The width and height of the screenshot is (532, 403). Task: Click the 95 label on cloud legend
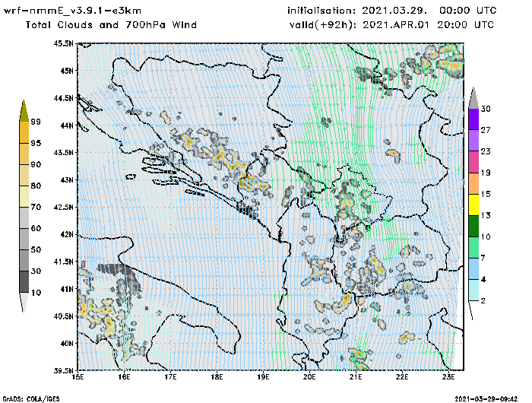pos(36,143)
